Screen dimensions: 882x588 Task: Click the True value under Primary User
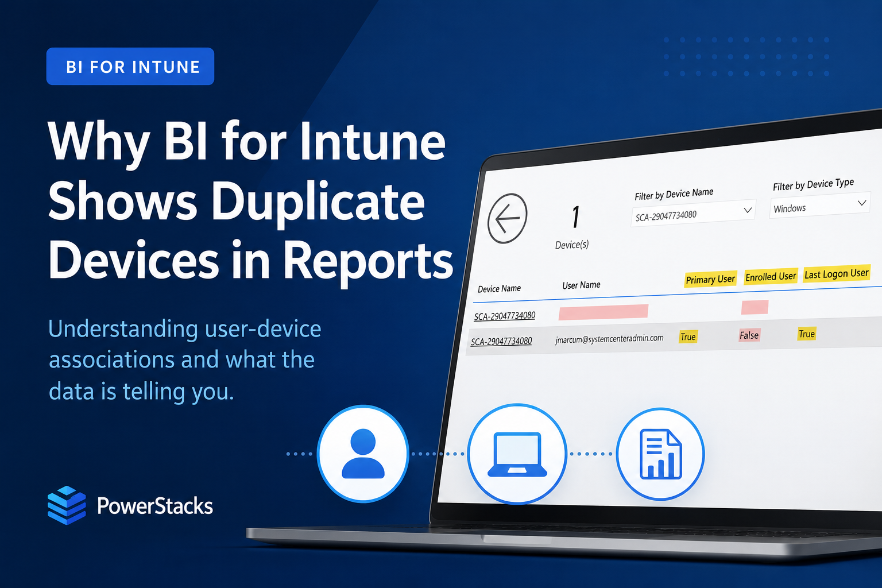(x=688, y=336)
